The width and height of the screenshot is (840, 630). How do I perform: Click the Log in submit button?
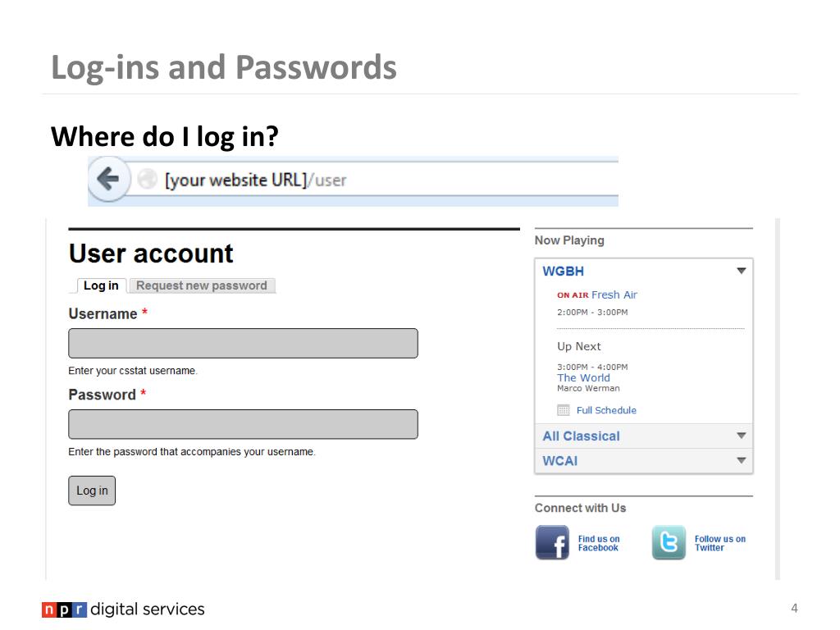click(92, 491)
